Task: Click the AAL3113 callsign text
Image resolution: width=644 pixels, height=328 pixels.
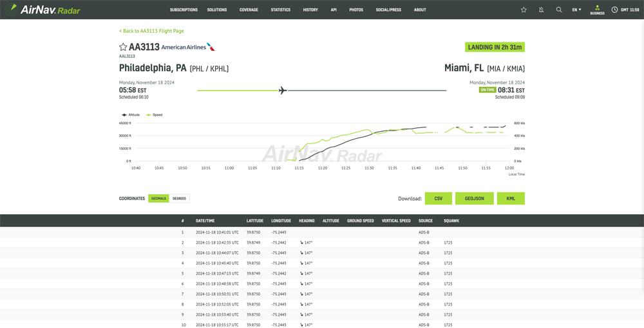Action: 127,56
